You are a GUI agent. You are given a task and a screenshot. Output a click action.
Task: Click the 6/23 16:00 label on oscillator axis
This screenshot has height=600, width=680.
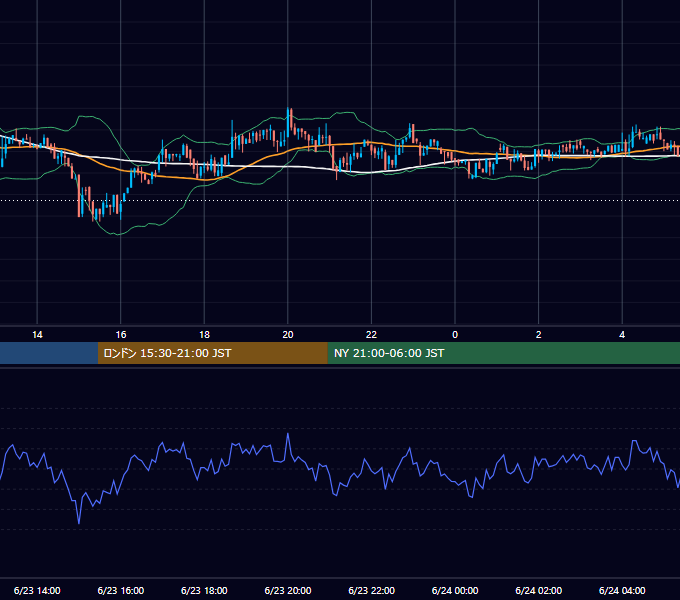121,590
